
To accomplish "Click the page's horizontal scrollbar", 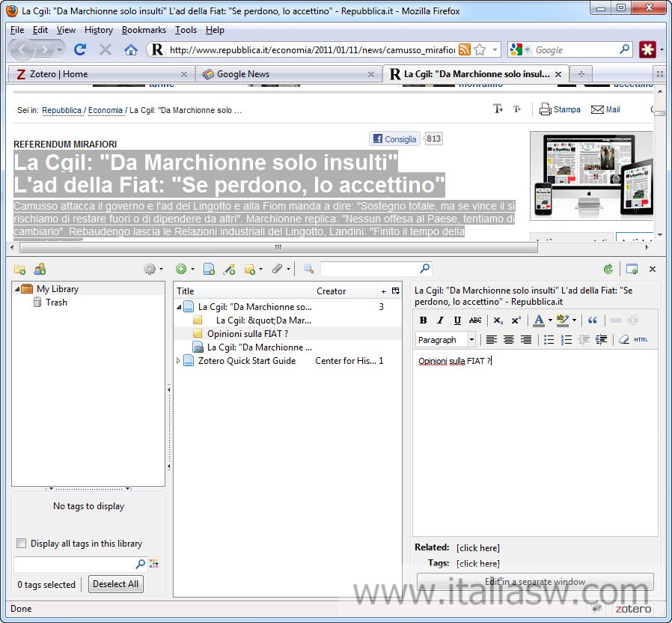I will 278,247.
